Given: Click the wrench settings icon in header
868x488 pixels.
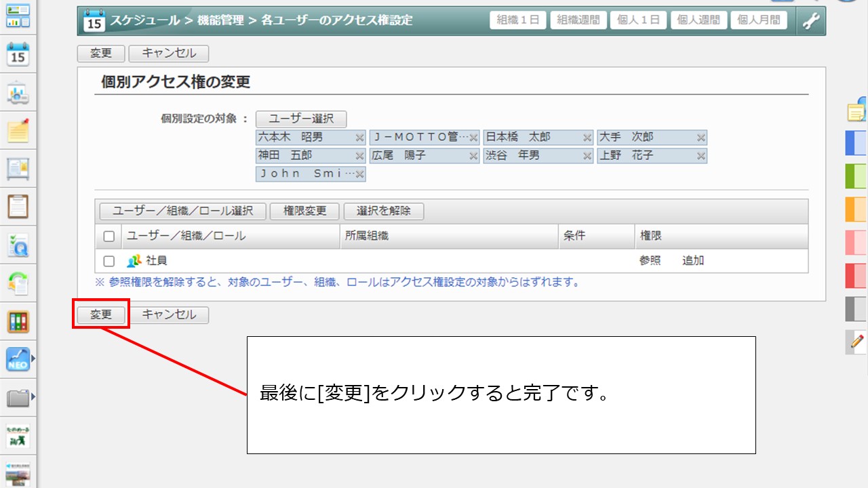Looking at the screenshot, I should click(811, 20).
